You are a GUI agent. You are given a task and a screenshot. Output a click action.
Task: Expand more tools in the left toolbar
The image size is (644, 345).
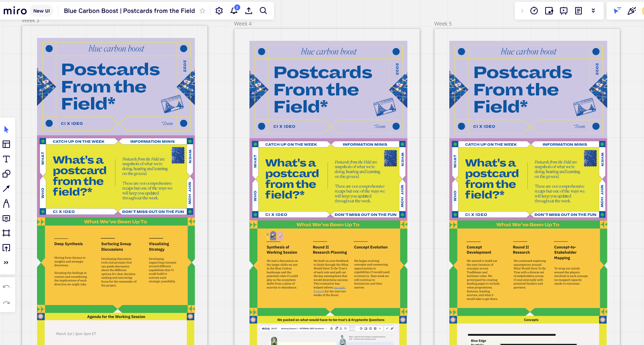click(6, 263)
